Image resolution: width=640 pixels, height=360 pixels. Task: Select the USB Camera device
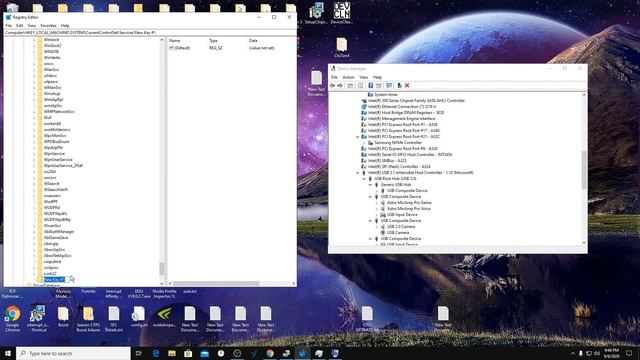[398, 233]
